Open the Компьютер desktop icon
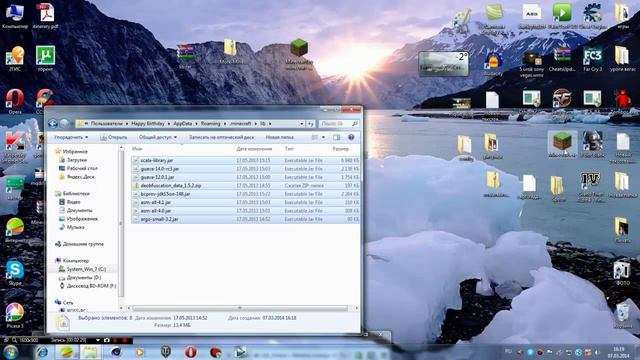The image size is (640, 360). (15, 16)
